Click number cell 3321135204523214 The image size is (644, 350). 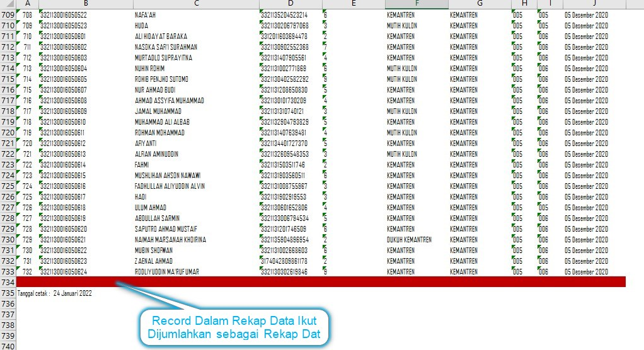pos(290,14)
